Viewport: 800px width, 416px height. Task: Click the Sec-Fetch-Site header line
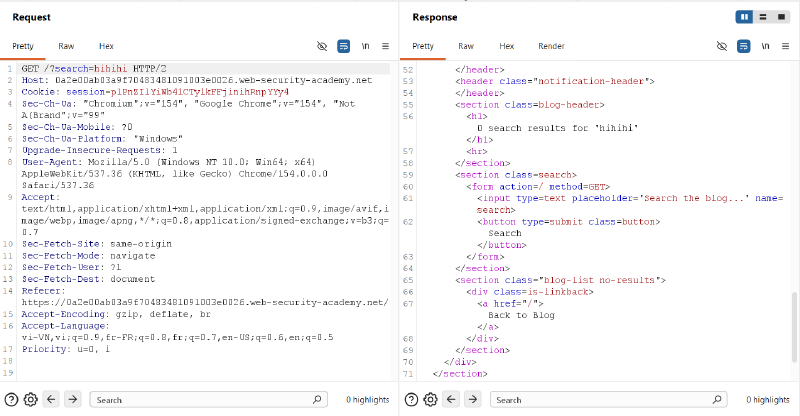96,244
